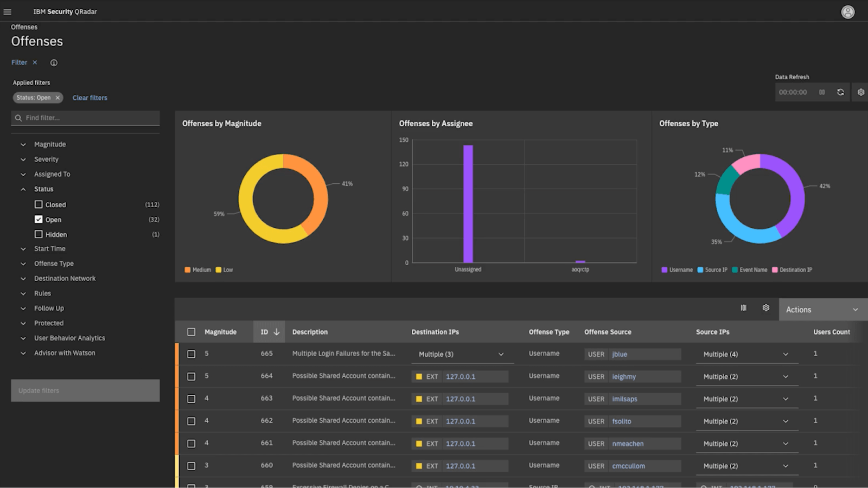Expand Multiple (3) Destination IPs for offense 665

tap(500, 354)
